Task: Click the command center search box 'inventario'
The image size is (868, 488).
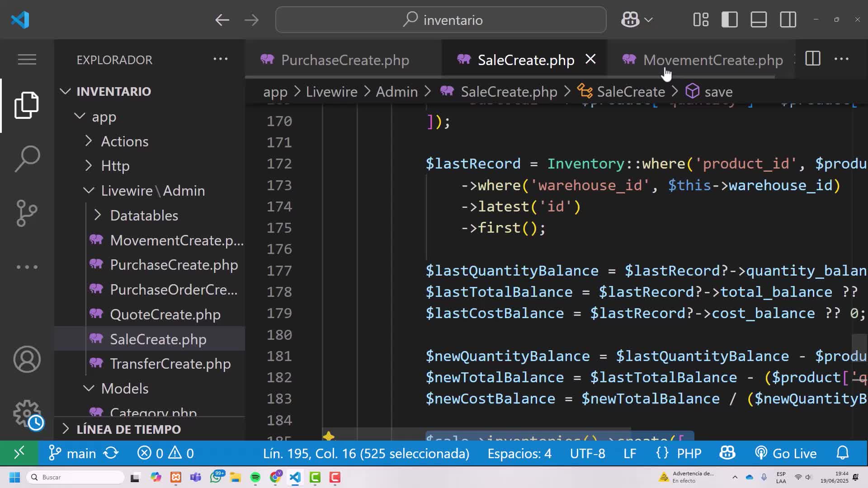Action: click(x=441, y=20)
